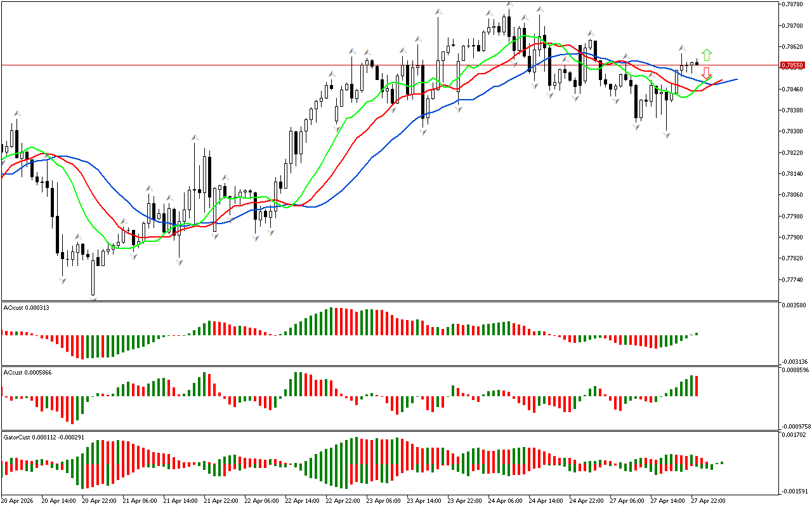Click the green up arrow signal icon
Screen dimensions: 812x508
[x=707, y=55]
